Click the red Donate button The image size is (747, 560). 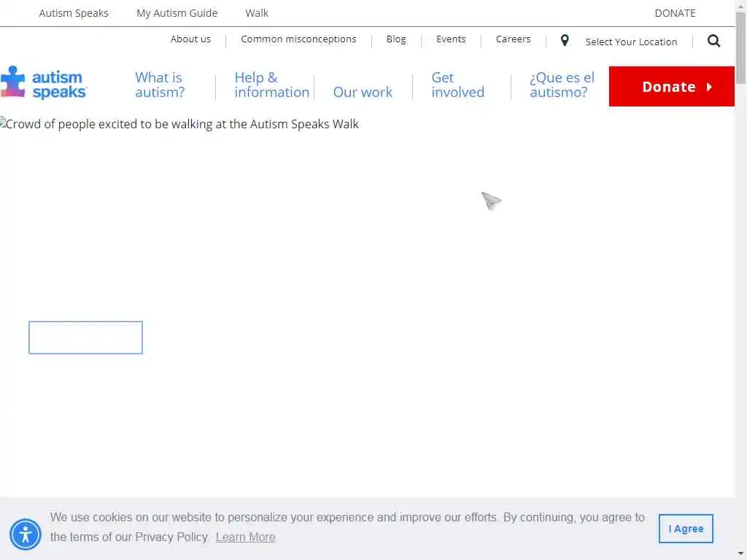tap(672, 86)
